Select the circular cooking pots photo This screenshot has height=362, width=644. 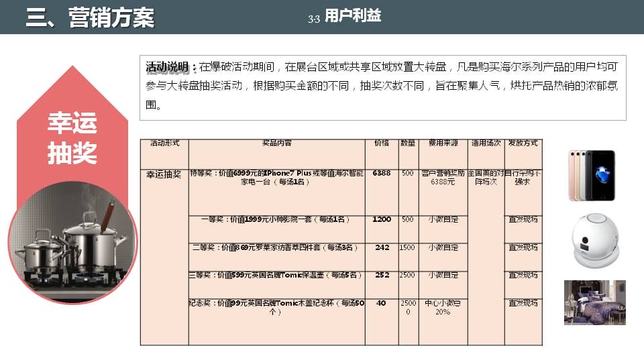click(72, 242)
